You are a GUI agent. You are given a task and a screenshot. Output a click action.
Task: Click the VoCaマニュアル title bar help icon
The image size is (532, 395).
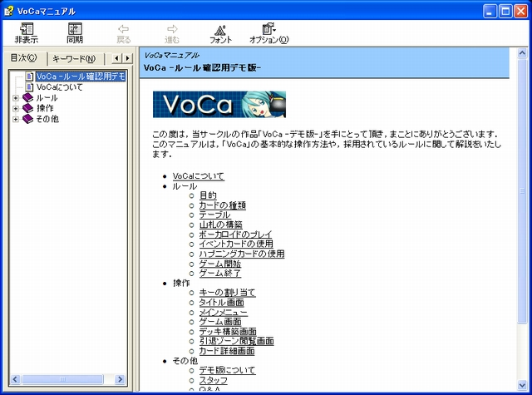(9, 11)
